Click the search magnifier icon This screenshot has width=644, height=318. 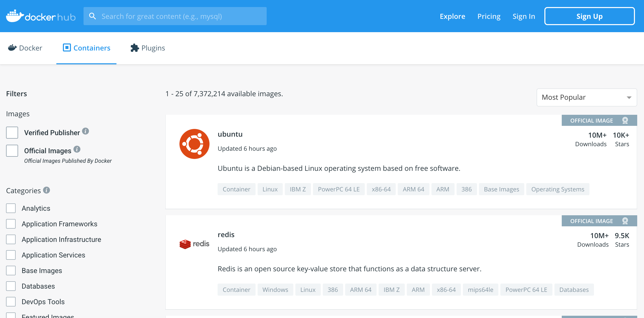pos(93,16)
